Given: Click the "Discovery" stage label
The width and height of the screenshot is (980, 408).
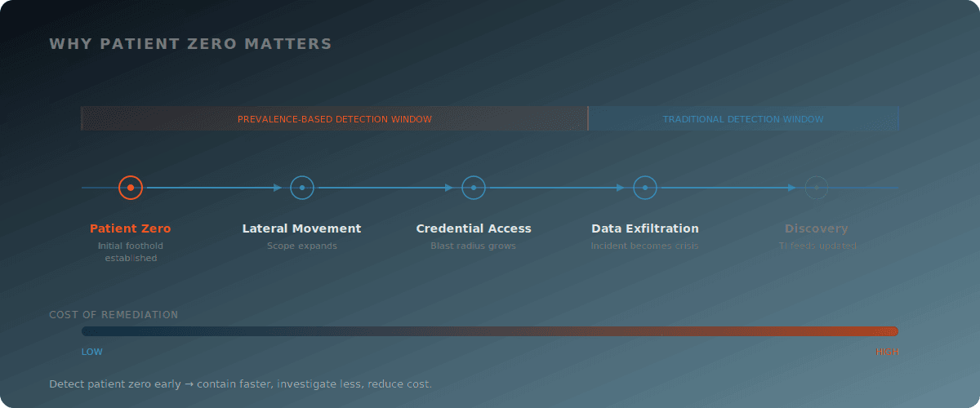Looking at the screenshot, I should [817, 228].
